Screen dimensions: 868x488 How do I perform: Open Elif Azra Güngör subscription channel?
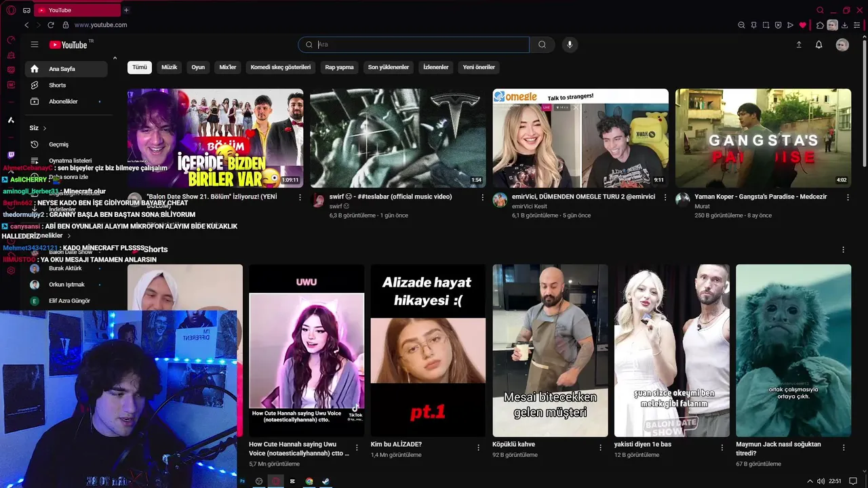pyautogui.click(x=66, y=301)
